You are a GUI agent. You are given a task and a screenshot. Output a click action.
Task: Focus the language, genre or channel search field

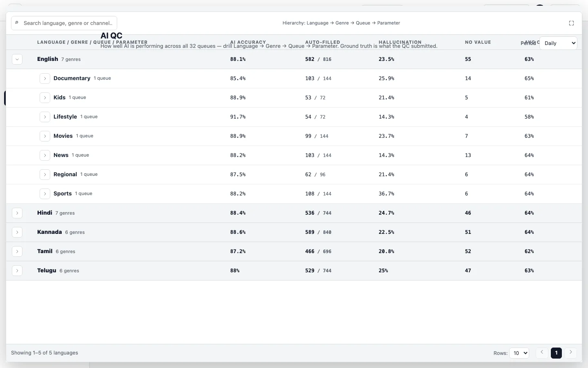coord(64,23)
